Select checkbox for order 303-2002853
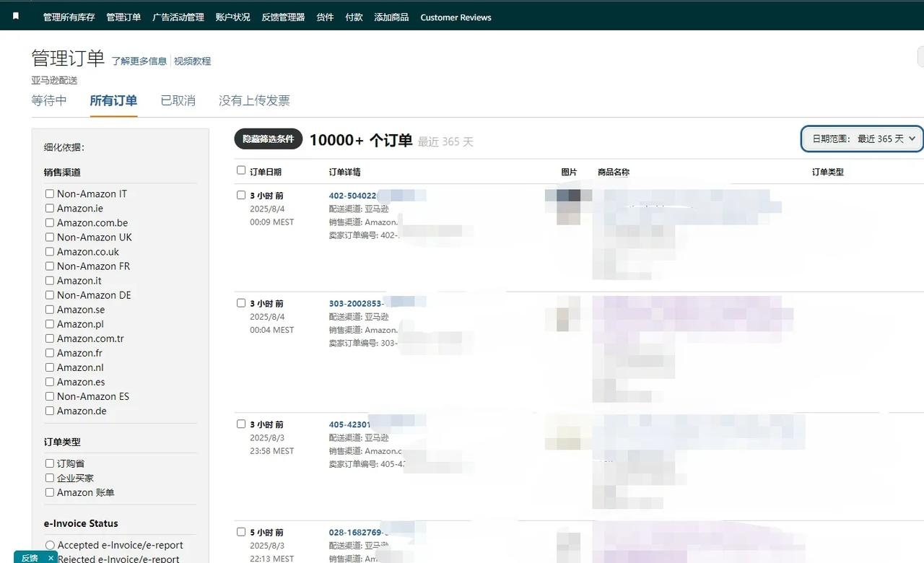 point(241,303)
